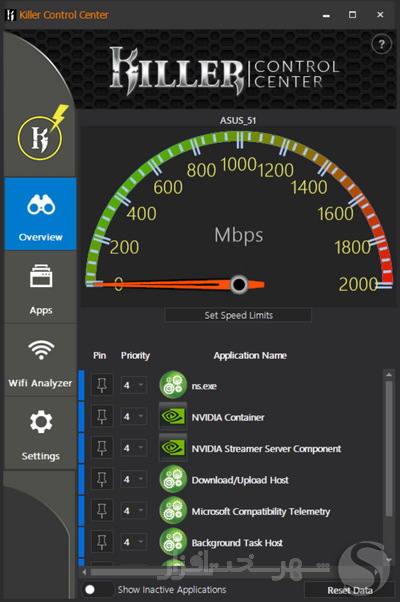Image resolution: width=400 pixels, height=602 pixels.
Task: Open priority dropdown for Download/Upload Host
Action: [x=133, y=480]
